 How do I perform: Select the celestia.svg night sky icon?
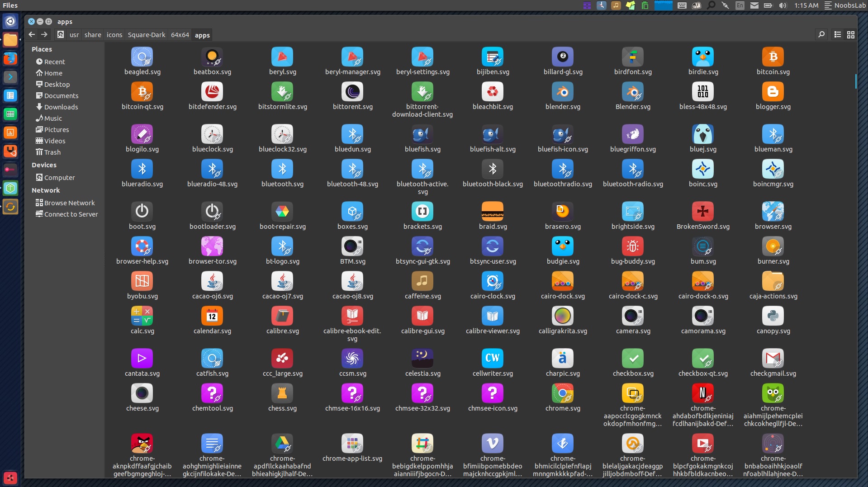pyautogui.click(x=422, y=359)
